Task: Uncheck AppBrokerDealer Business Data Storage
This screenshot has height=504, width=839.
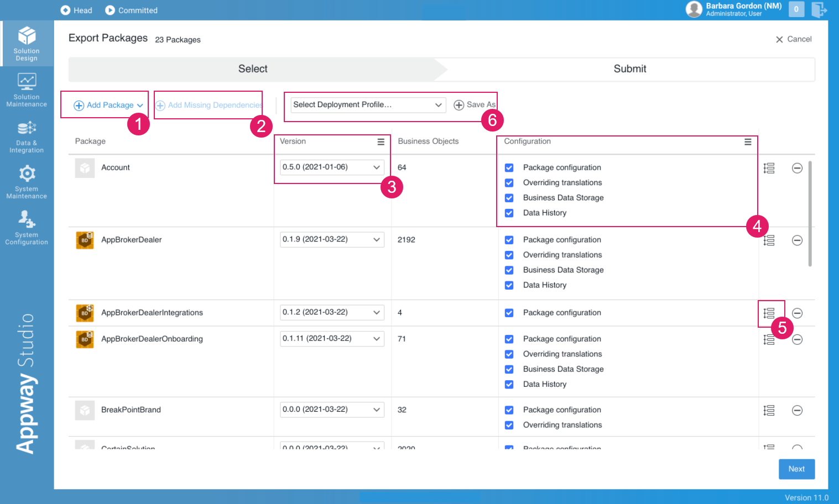Action: tap(509, 270)
